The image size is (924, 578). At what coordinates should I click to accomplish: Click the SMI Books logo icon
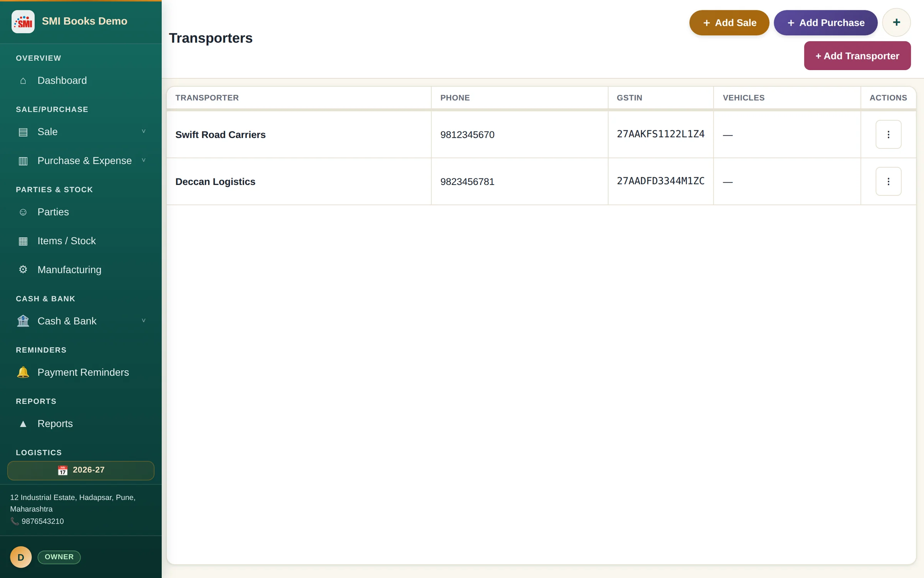click(x=23, y=22)
